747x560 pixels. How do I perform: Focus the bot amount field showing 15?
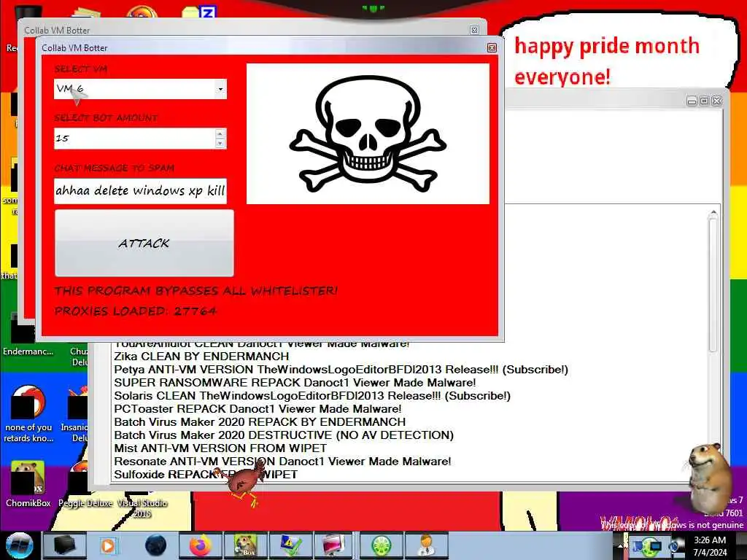tap(135, 139)
